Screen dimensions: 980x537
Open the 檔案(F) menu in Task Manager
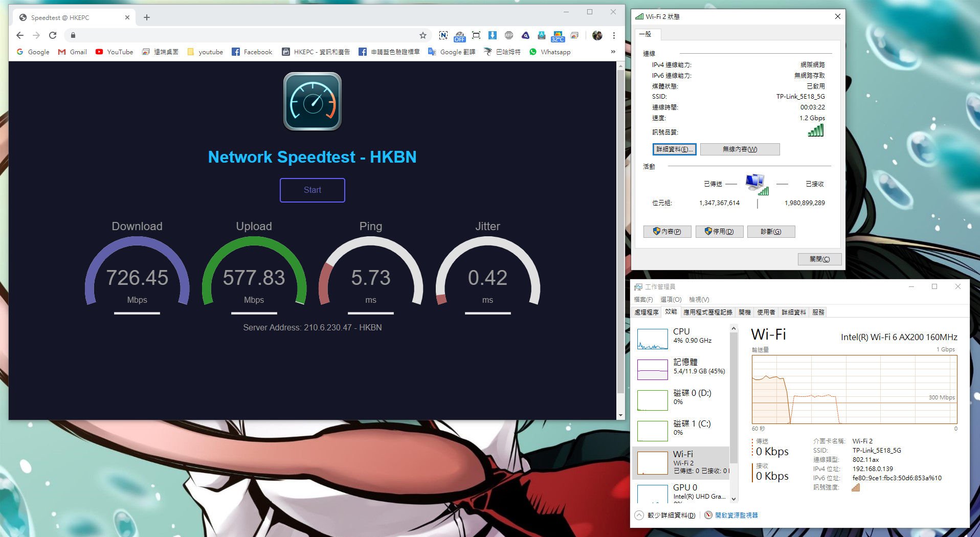pyautogui.click(x=643, y=300)
